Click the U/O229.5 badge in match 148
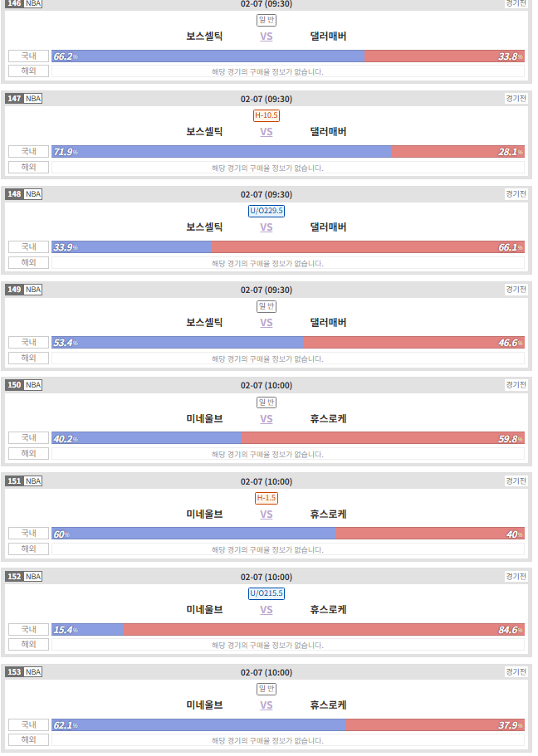 [x=267, y=211]
